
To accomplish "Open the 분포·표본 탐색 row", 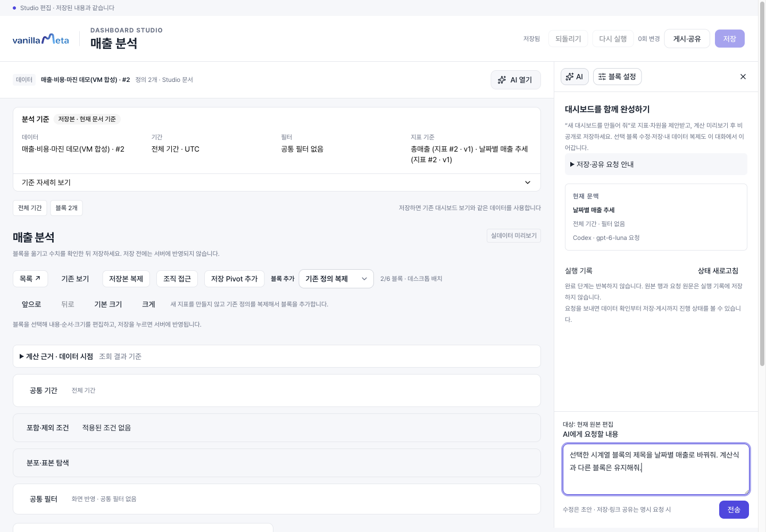I will 277,463.
